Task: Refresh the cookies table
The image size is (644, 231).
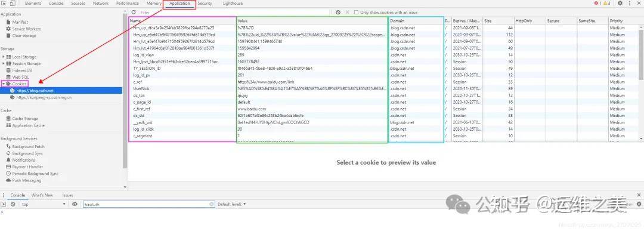Action: pos(134,13)
